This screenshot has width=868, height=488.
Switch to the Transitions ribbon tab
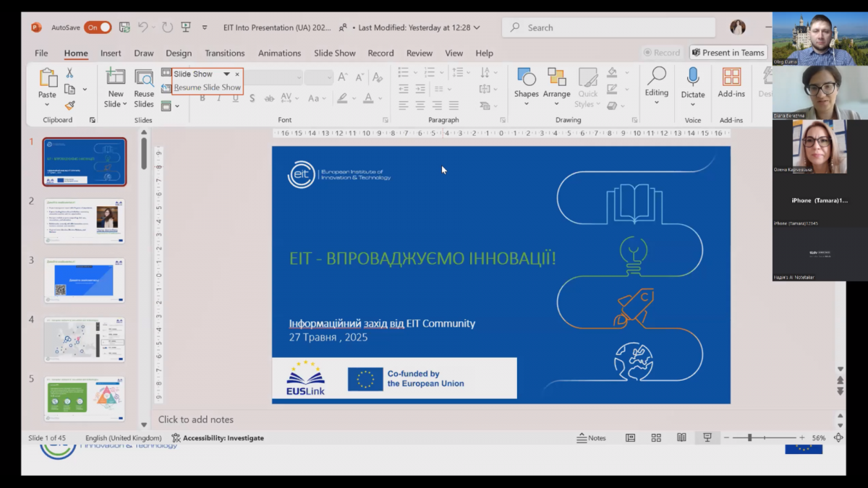coord(224,53)
